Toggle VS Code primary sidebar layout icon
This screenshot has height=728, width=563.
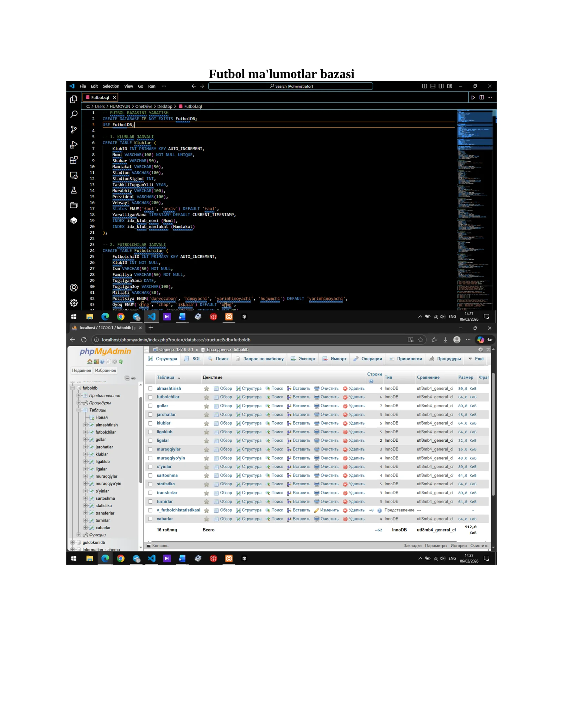tap(425, 86)
